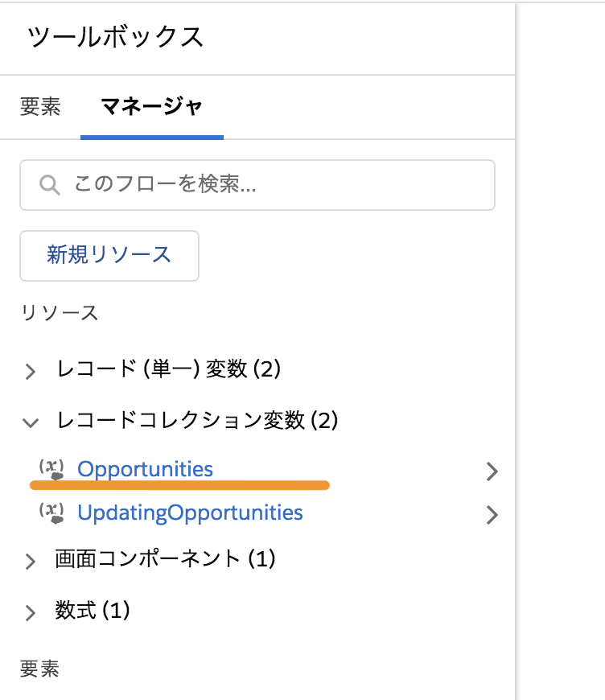Viewport: 605px width, 700px height.
Task: Expand the 数式 chevron
Action: click(31, 613)
